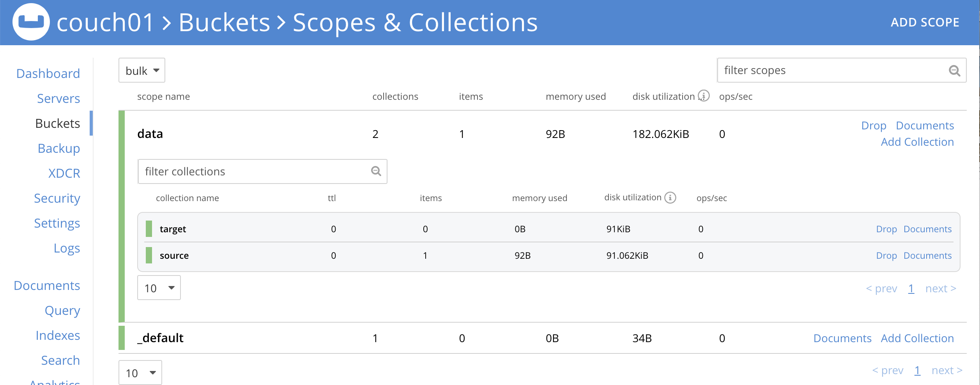
Task: Navigate to the Query page
Action: point(62,311)
